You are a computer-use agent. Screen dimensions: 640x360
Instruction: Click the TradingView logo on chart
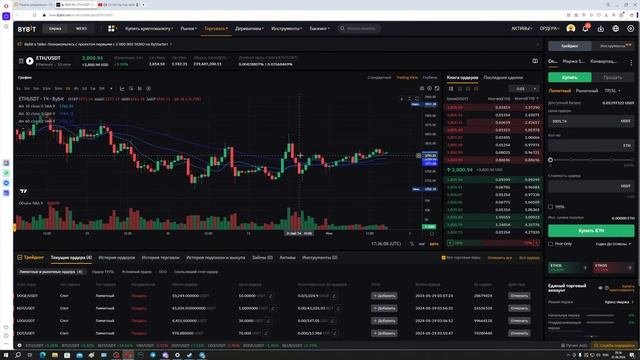(24, 191)
